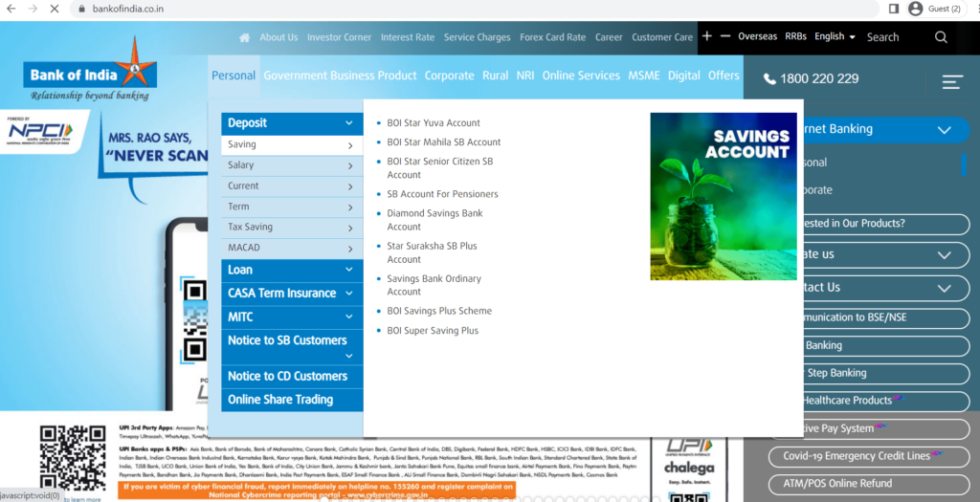Click the Bank of India logo
The width and height of the screenshot is (980, 502).
tap(90, 69)
